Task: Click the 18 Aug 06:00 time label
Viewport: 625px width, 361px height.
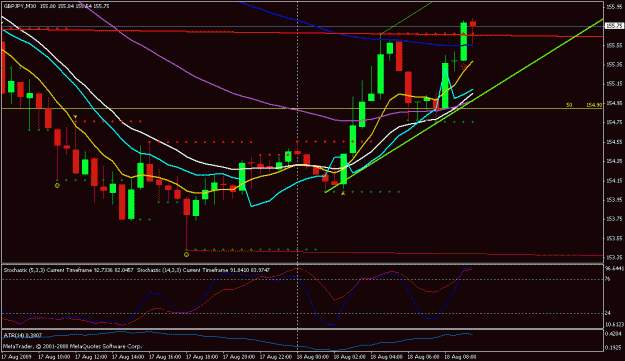Action: coord(424,357)
